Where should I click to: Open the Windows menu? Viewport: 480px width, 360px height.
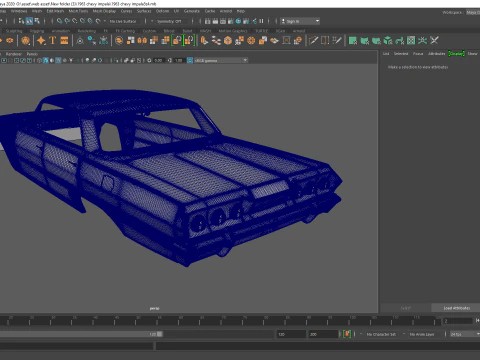pyautogui.click(x=19, y=11)
